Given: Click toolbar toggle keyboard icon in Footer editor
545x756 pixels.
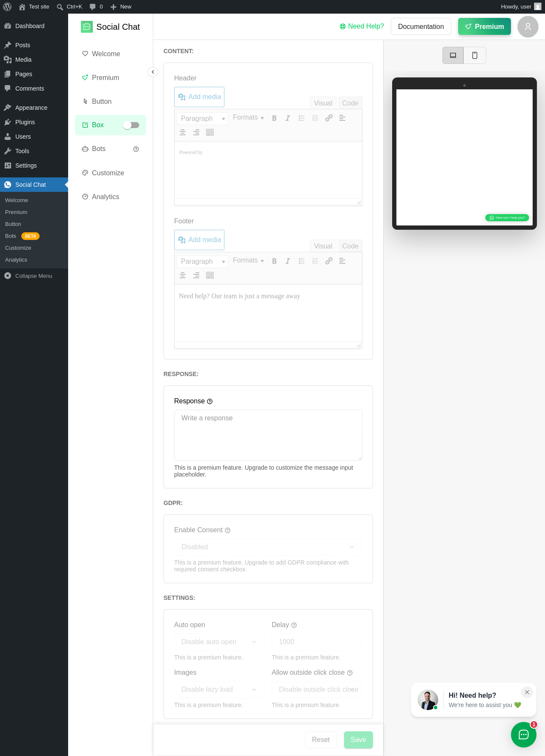Looking at the screenshot, I should point(210,276).
